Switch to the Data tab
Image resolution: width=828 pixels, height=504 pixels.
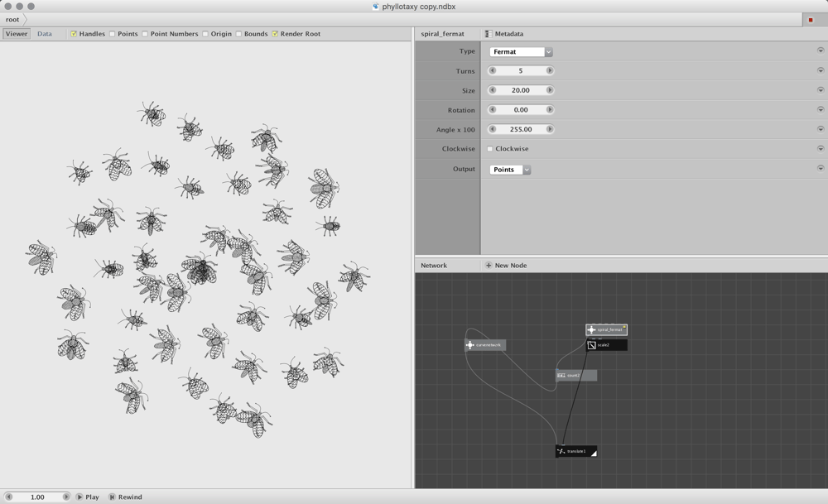pos(45,34)
